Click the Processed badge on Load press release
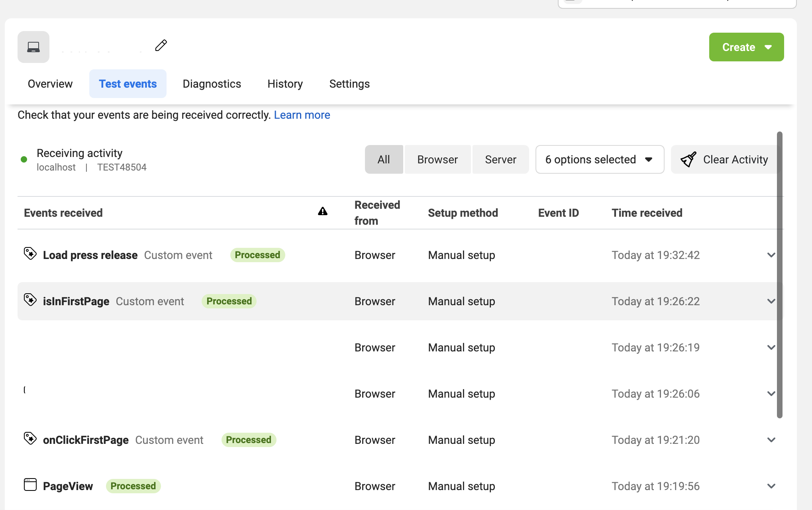Viewport: 812px width, 510px height. (257, 255)
